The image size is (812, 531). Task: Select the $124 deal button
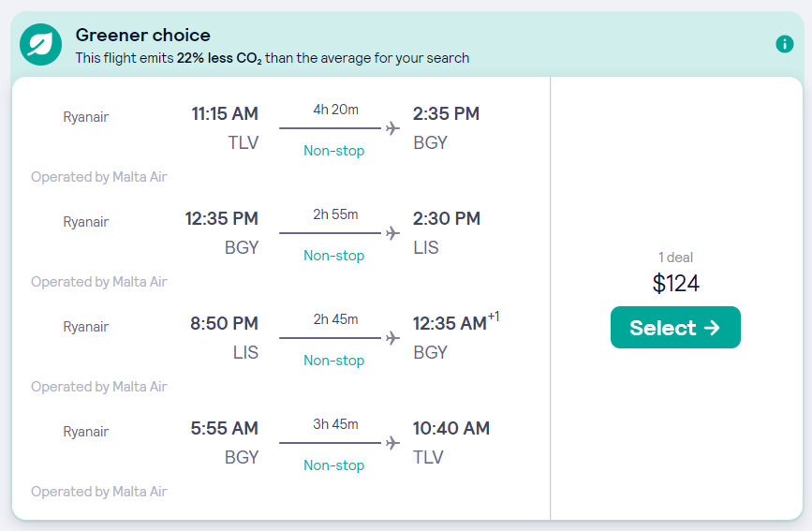[675, 328]
